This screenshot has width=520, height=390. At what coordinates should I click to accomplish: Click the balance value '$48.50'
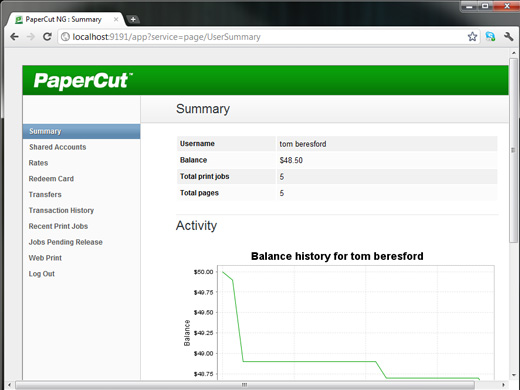(x=291, y=160)
